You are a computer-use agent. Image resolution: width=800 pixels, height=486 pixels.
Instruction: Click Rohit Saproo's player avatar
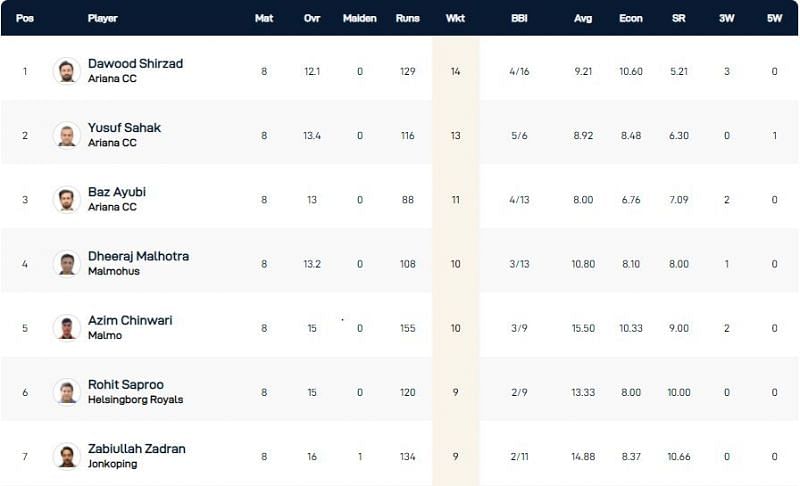[x=67, y=391]
